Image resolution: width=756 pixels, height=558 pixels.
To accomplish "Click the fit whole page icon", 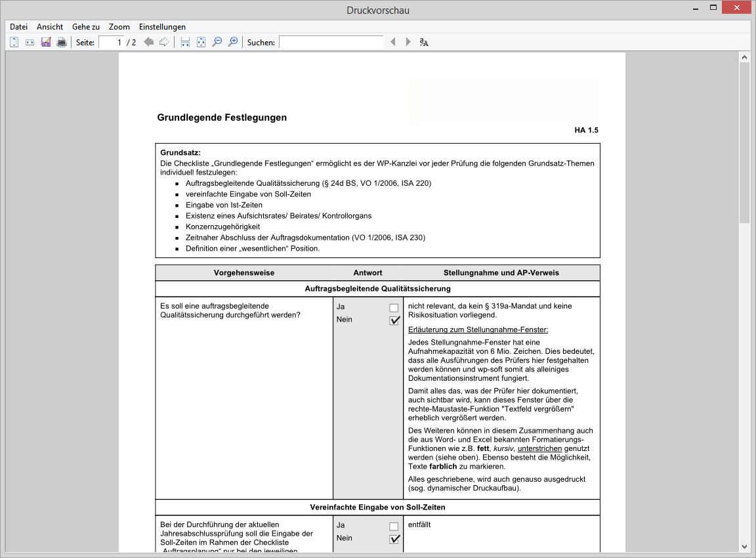I will [x=201, y=42].
